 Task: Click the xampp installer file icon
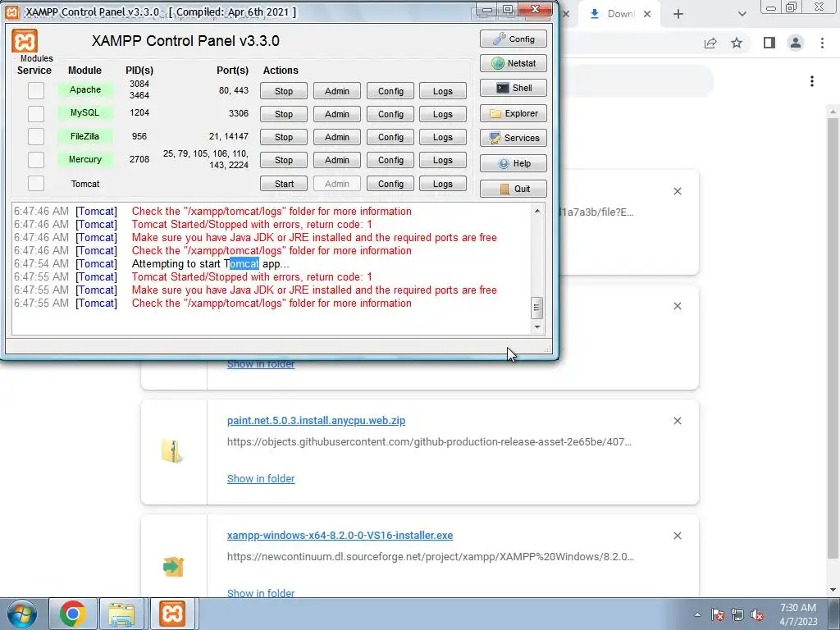(173, 567)
